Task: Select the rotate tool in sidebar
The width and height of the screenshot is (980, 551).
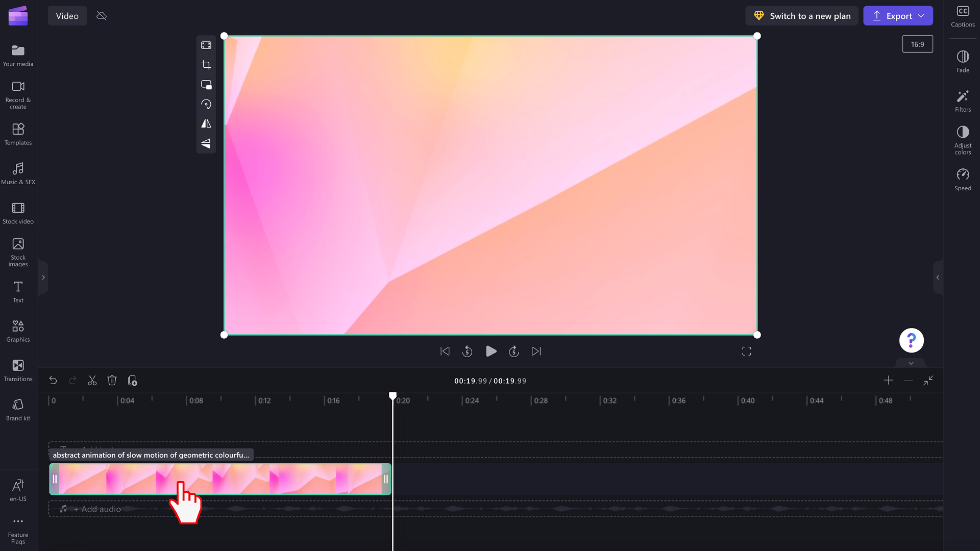Action: (207, 104)
